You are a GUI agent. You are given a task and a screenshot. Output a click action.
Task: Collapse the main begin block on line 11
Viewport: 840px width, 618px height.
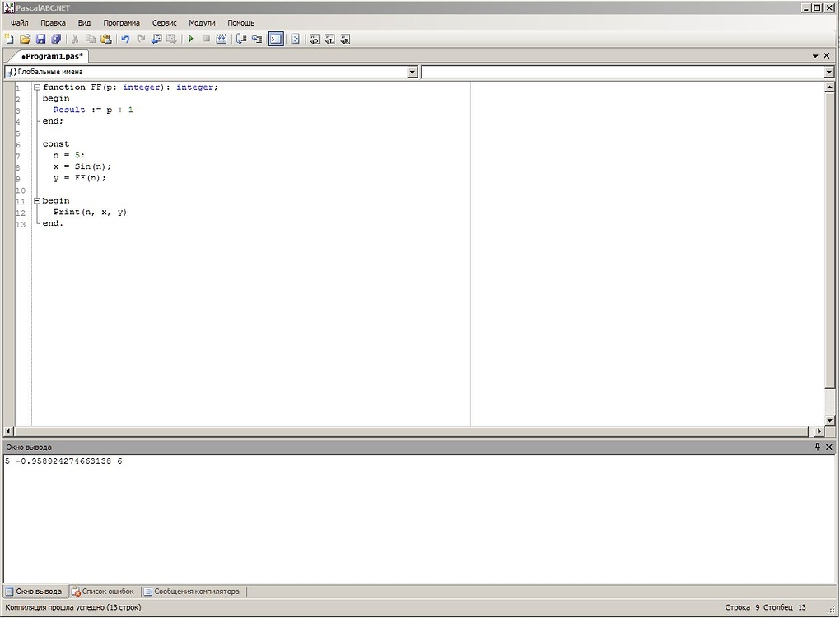click(37, 201)
